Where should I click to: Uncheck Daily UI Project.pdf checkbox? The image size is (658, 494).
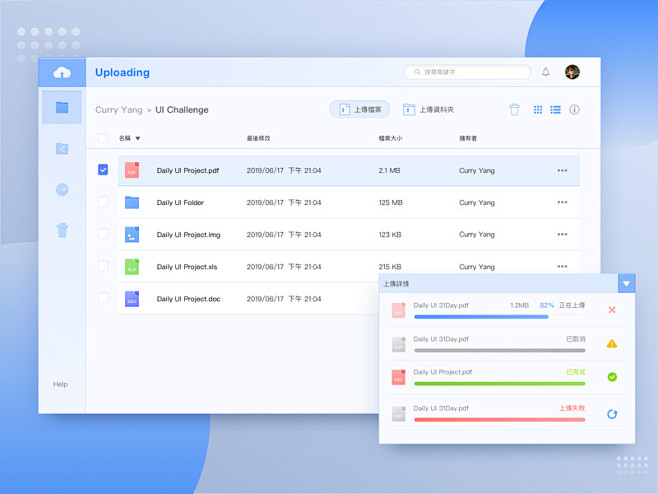click(x=103, y=170)
